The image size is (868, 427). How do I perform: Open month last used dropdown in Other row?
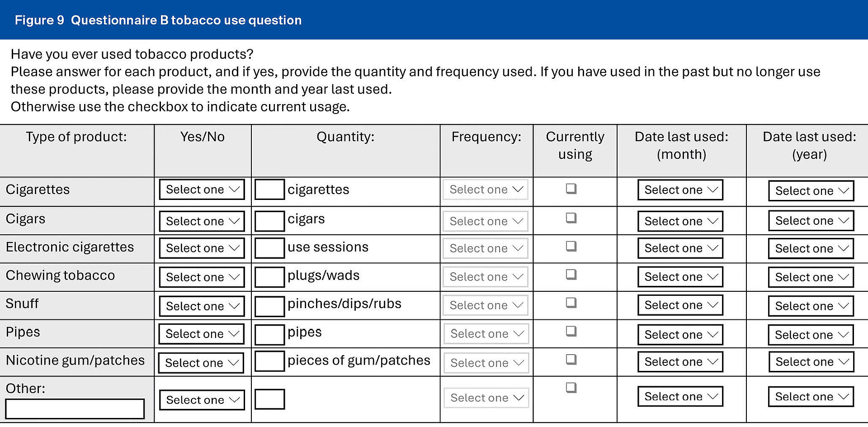[680, 397]
